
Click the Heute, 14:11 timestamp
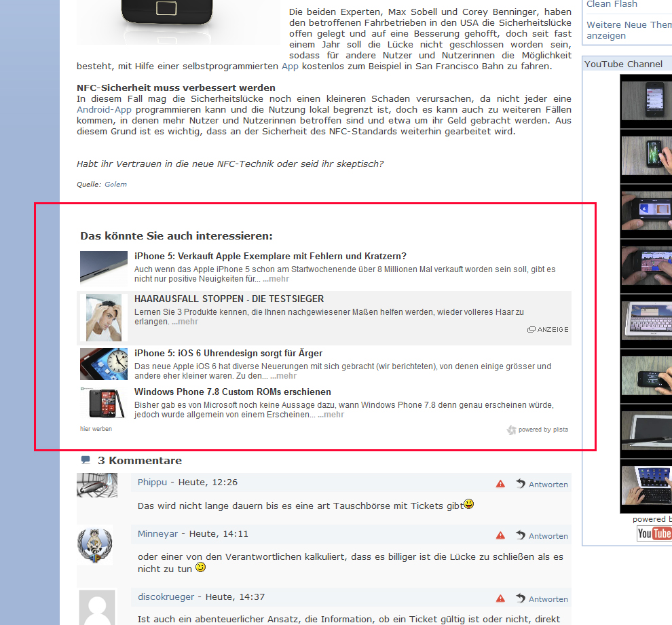[x=219, y=534]
